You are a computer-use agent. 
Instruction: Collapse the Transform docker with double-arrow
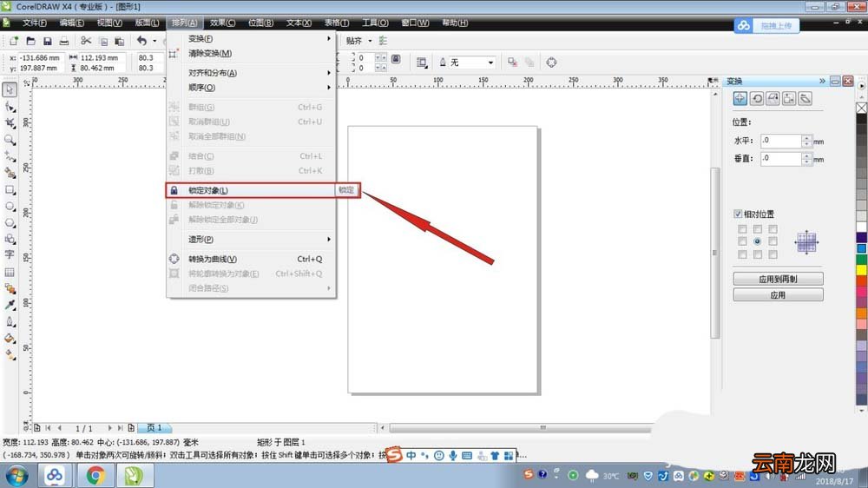(822, 81)
